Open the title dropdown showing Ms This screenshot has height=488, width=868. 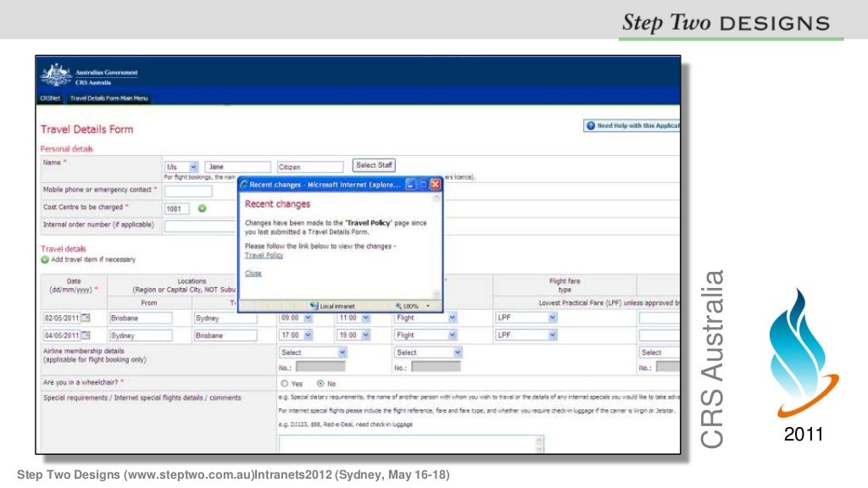point(193,167)
